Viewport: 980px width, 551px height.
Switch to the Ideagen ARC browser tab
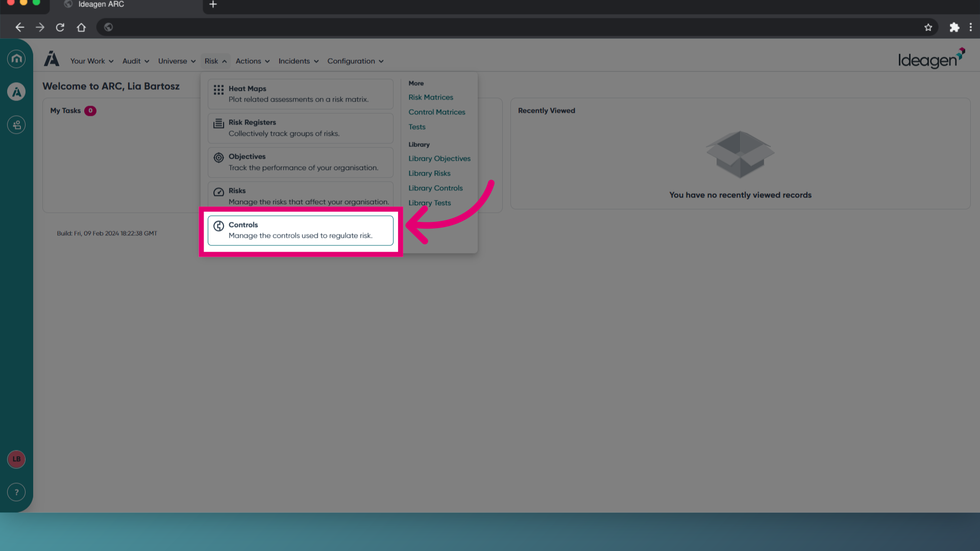[x=128, y=5]
